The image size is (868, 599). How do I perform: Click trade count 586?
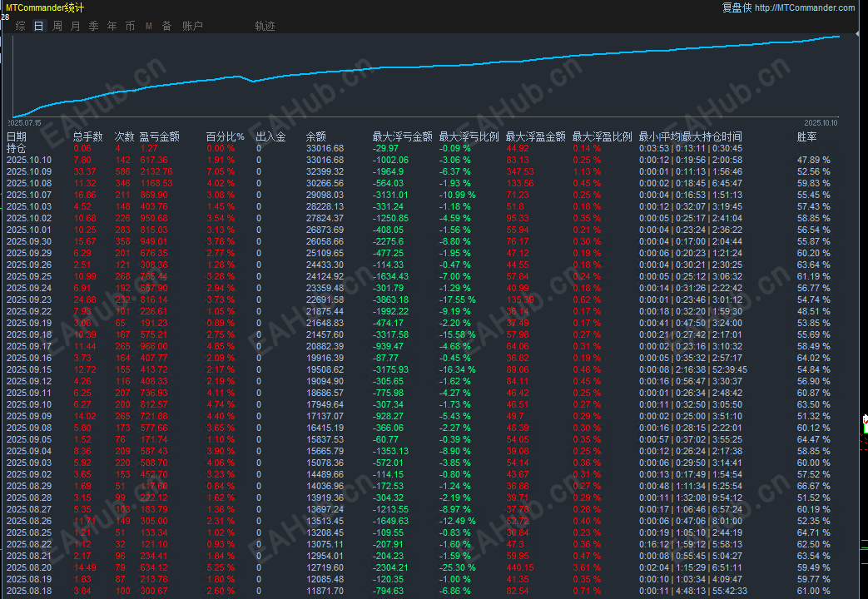(x=122, y=171)
